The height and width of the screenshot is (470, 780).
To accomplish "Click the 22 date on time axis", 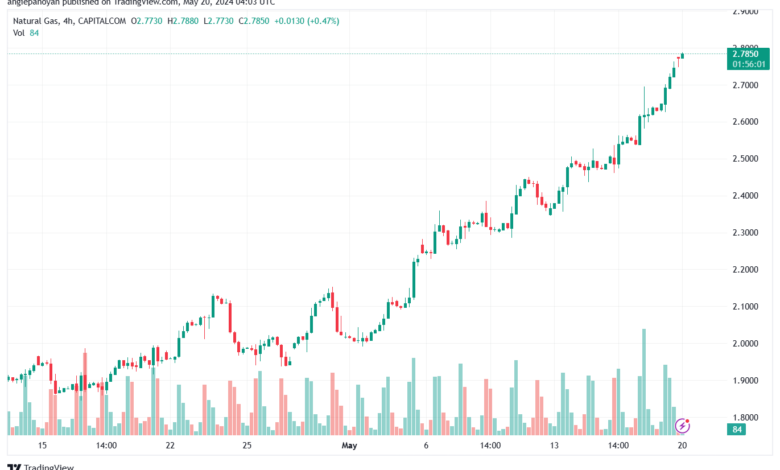I will [170, 445].
